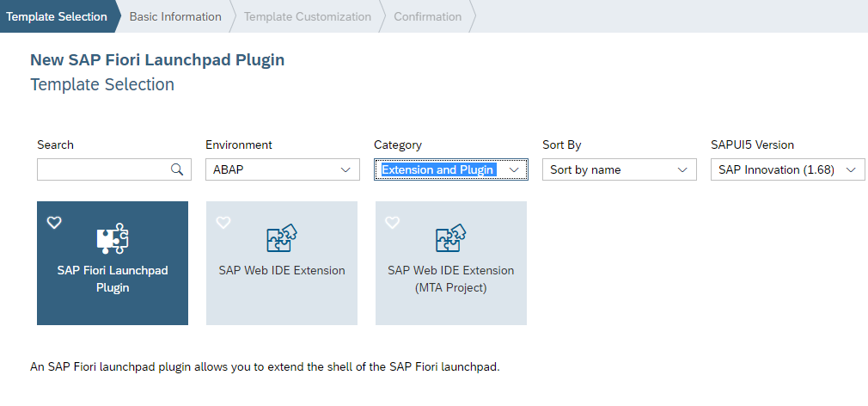The image size is (868, 406).
Task: Go to the Template Selection wizard step
Action: [x=57, y=16]
